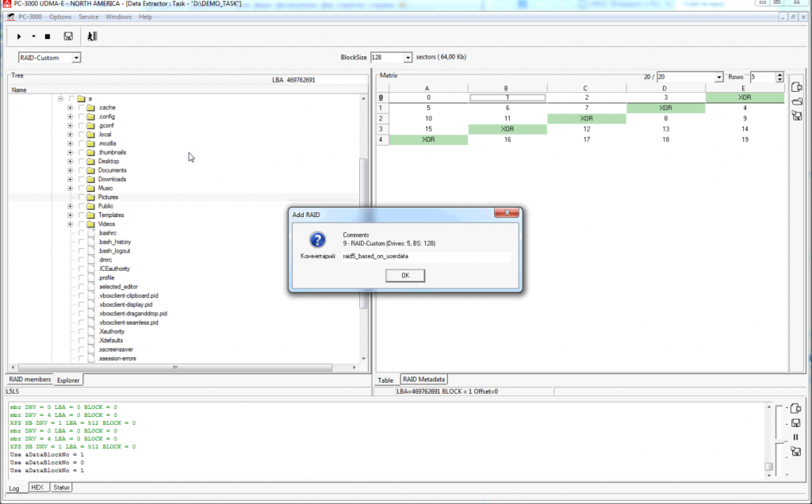
Task: Click OK in the Add RAID dialog
Action: tap(404, 276)
